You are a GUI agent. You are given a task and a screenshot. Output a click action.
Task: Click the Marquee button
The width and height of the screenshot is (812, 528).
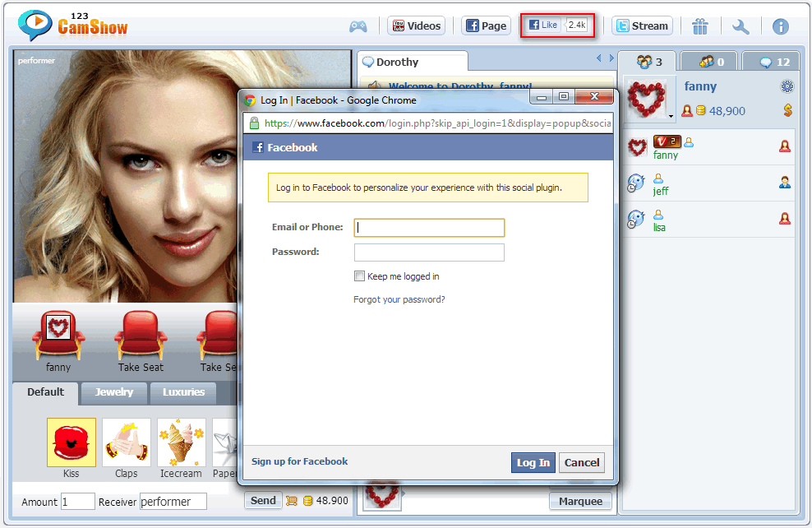tap(580, 501)
